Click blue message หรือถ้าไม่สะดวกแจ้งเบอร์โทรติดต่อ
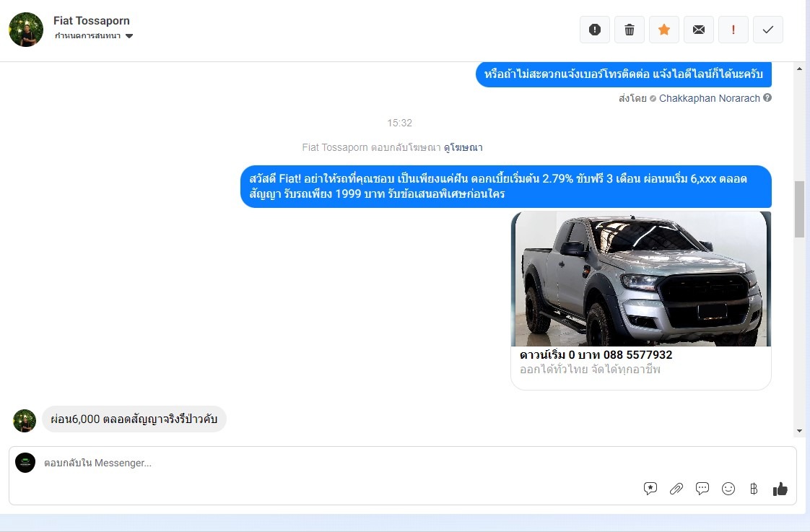The height and width of the screenshot is (532, 810). 624,74
